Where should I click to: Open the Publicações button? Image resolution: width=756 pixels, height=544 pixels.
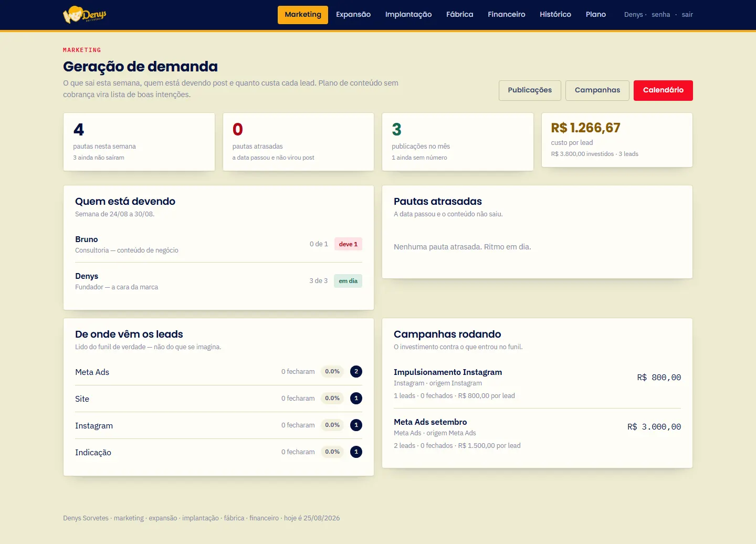tap(530, 90)
